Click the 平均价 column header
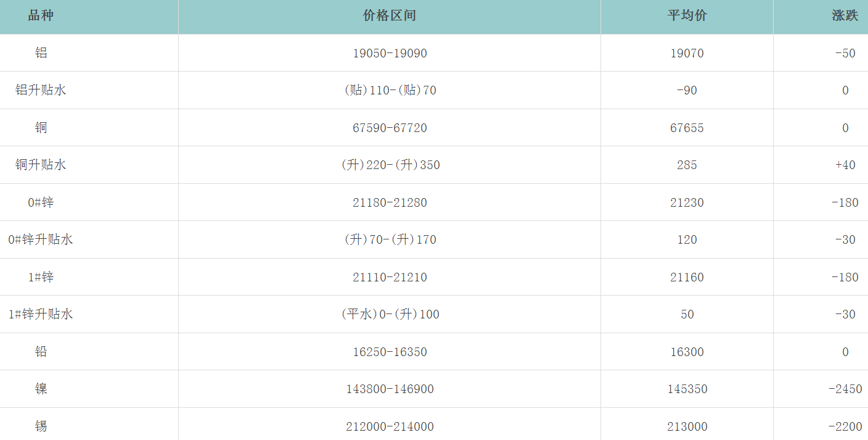The height and width of the screenshot is (440, 868). tap(687, 16)
